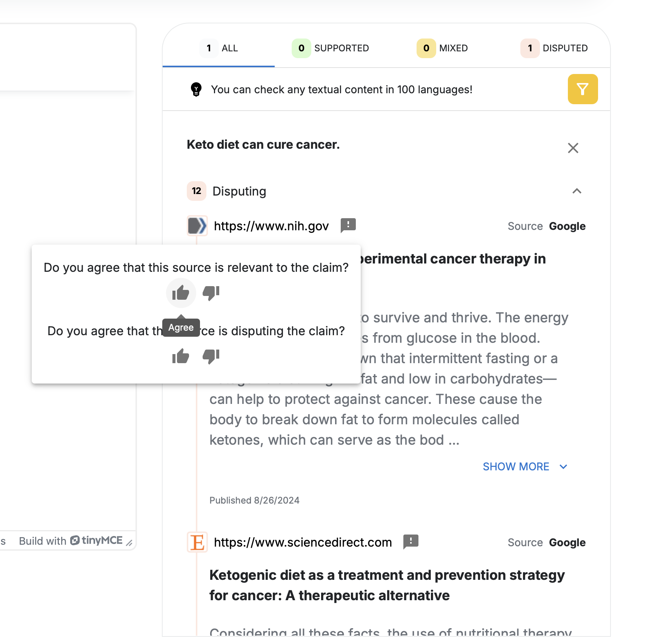The width and height of the screenshot is (649, 644).
Task: Click the 'Disputing' section heading text
Action: [x=240, y=191]
